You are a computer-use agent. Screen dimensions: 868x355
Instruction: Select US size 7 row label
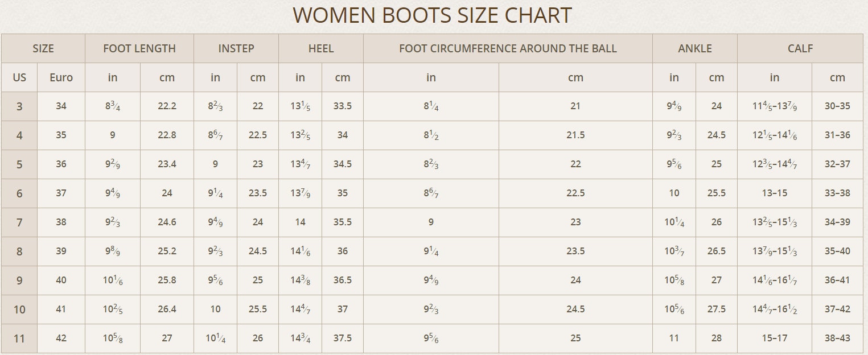[19, 222]
